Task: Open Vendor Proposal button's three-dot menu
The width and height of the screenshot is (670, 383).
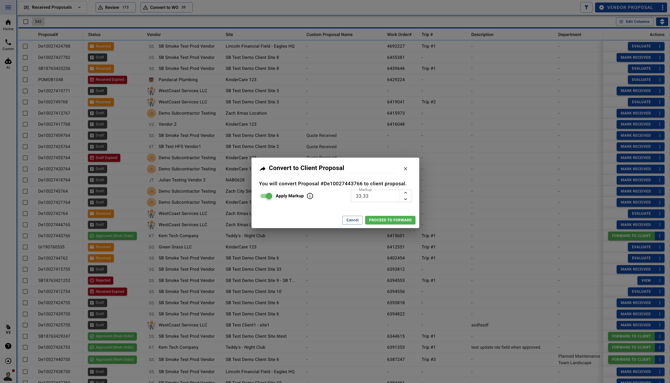Action: pos(662,7)
